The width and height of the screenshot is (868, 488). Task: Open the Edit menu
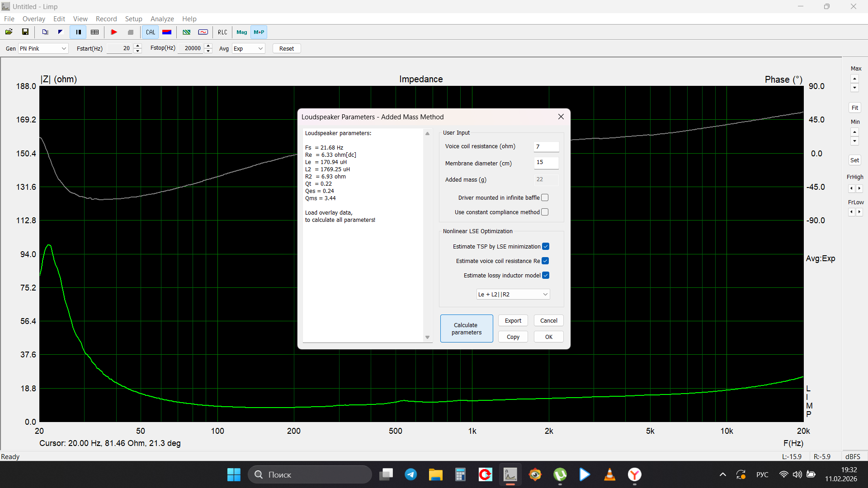tap(59, 19)
